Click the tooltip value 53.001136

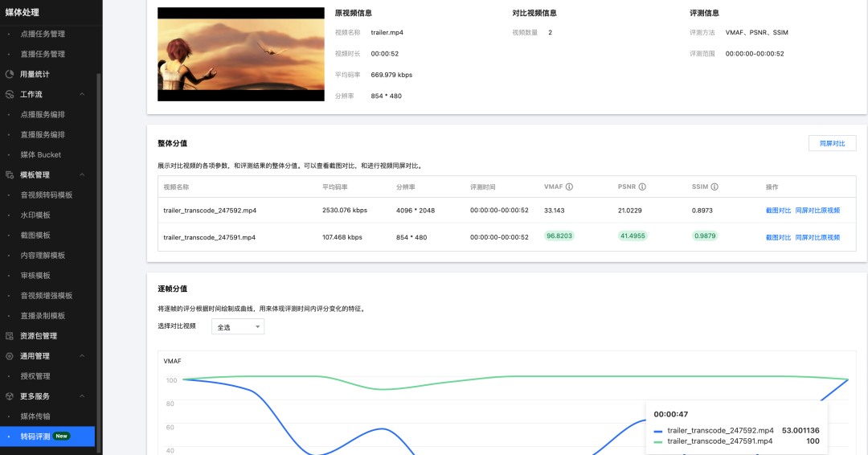click(800, 431)
